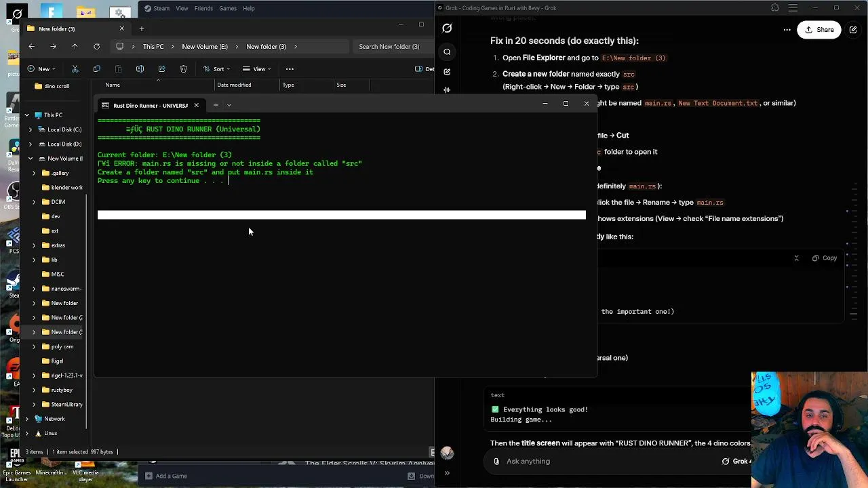Click the Search New folder (3) field
Image resolution: width=868 pixels, height=488 pixels.
tap(392, 46)
